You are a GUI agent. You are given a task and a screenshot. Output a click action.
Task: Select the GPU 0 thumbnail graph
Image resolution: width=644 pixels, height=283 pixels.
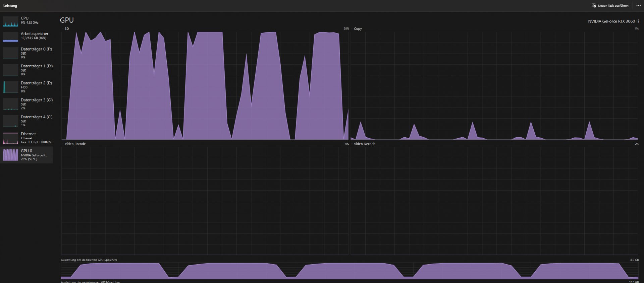(x=10, y=155)
